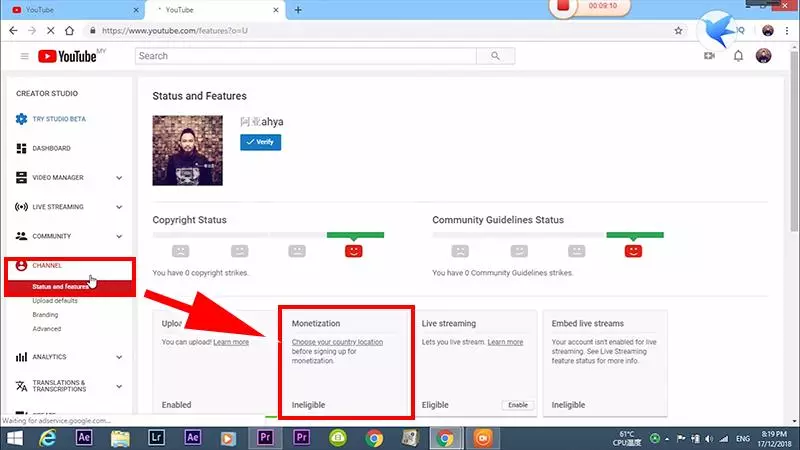Click the Embed live streams heading
Viewport: 800px width, 450px height.
588,323
